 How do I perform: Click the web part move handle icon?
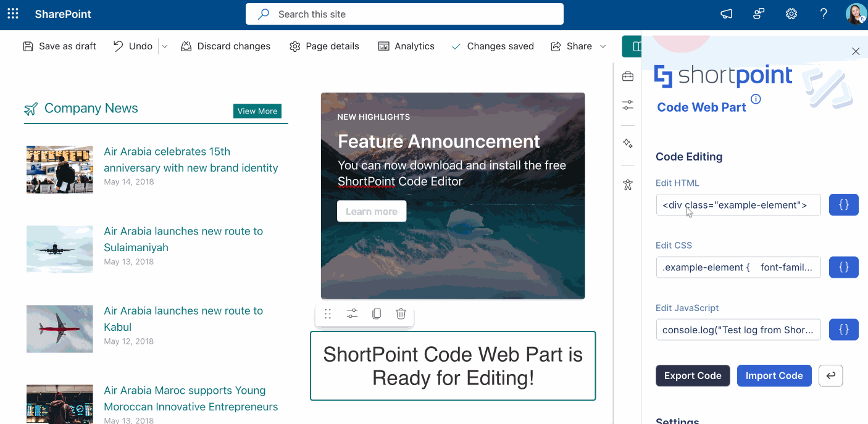pos(328,314)
